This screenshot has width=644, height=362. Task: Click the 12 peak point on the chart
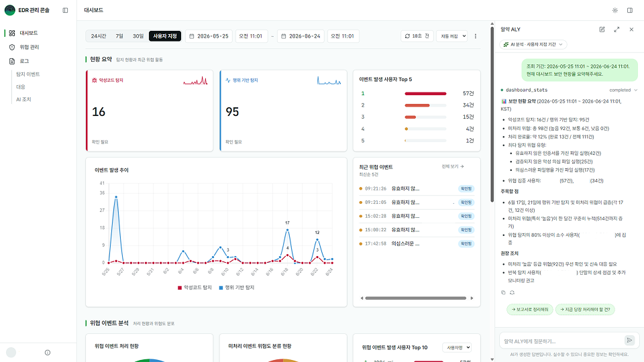pyautogui.click(x=317, y=240)
